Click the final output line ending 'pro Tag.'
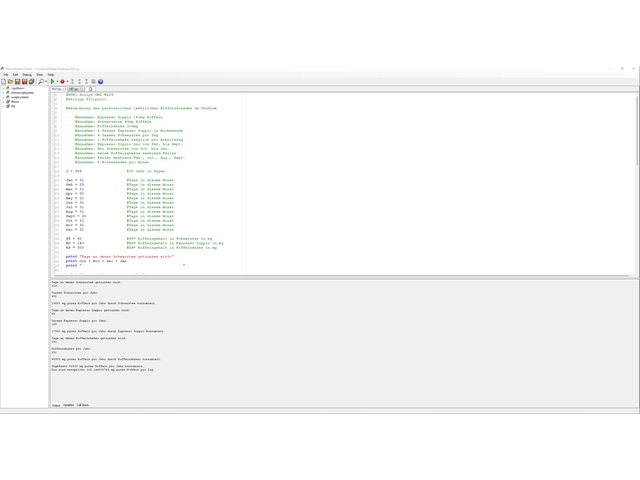Screen dimensions: 640x480 coord(103,370)
